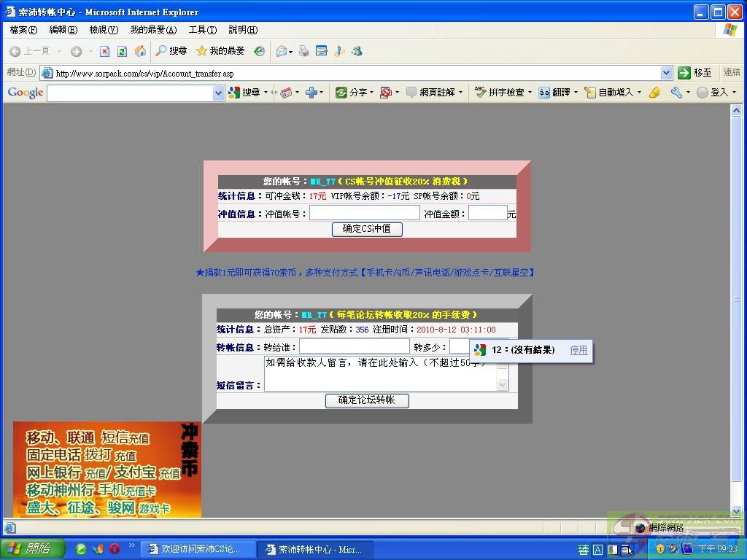This screenshot has width=747, height=560.
Task: Click the Opera icon in quick launch
Action: pos(115,548)
